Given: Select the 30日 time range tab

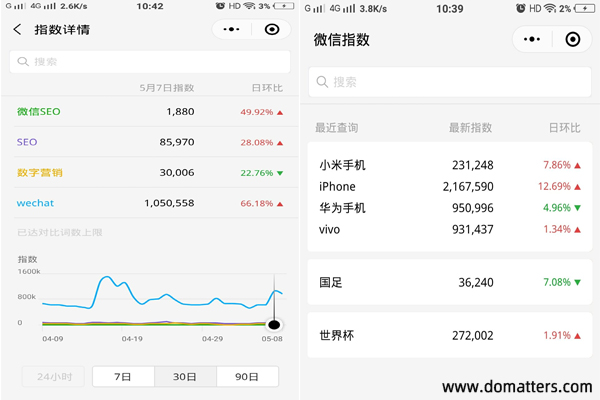Looking at the screenshot, I should (185, 377).
